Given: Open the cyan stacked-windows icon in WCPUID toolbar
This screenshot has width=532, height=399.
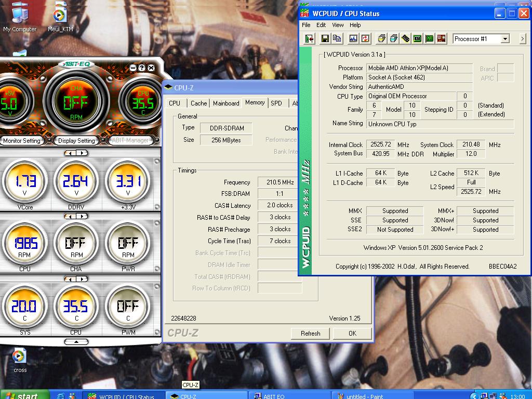Looking at the screenshot, I should pos(394,38).
